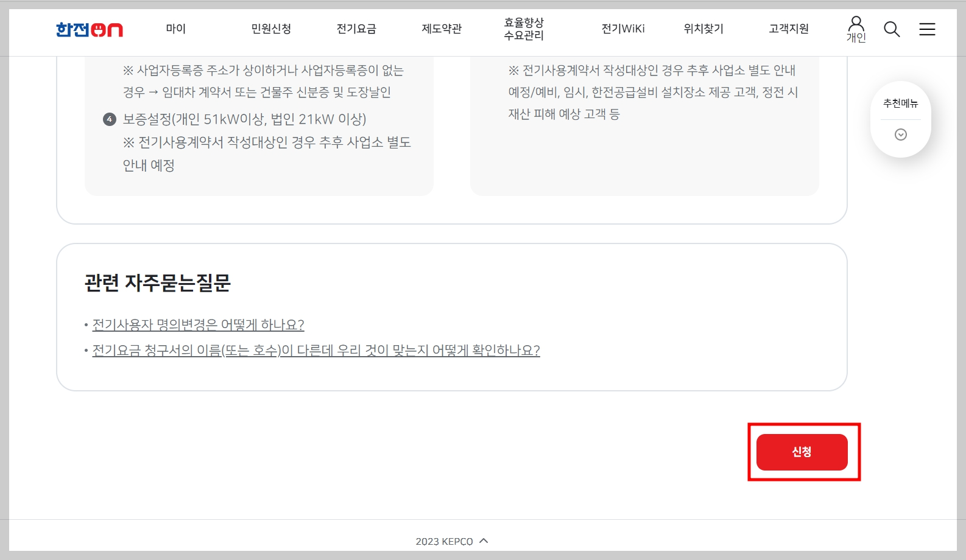This screenshot has width=966, height=560.
Task: Open the 효율향상 수요관리 menu
Action: pyautogui.click(x=524, y=29)
